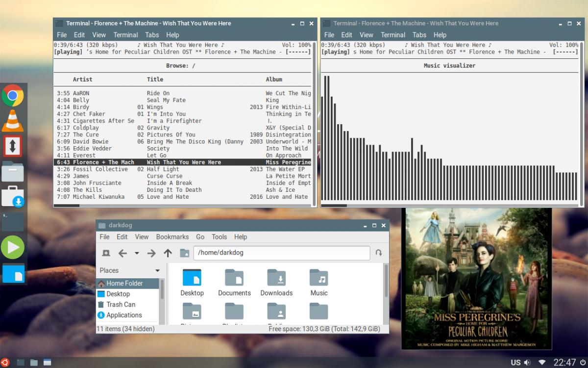The width and height of the screenshot is (588, 368).
Task: Select Home Folder in the Places sidebar
Action: pos(128,283)
